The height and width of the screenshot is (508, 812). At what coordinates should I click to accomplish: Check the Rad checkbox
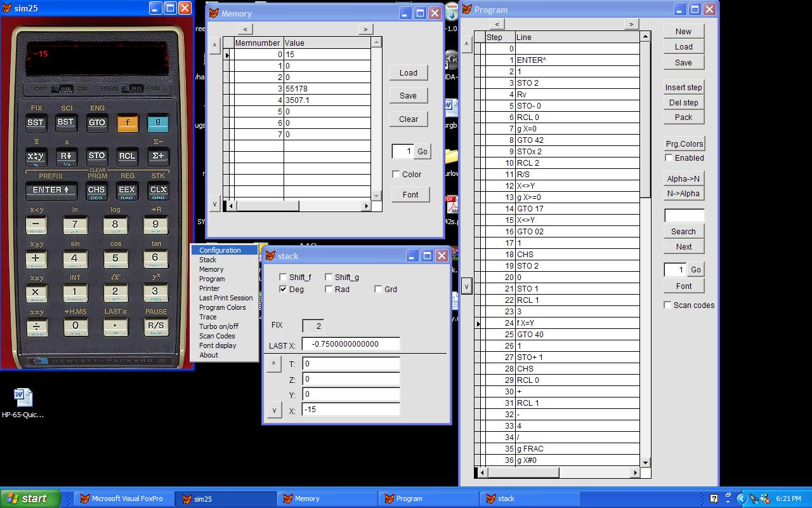click(329, 289)
